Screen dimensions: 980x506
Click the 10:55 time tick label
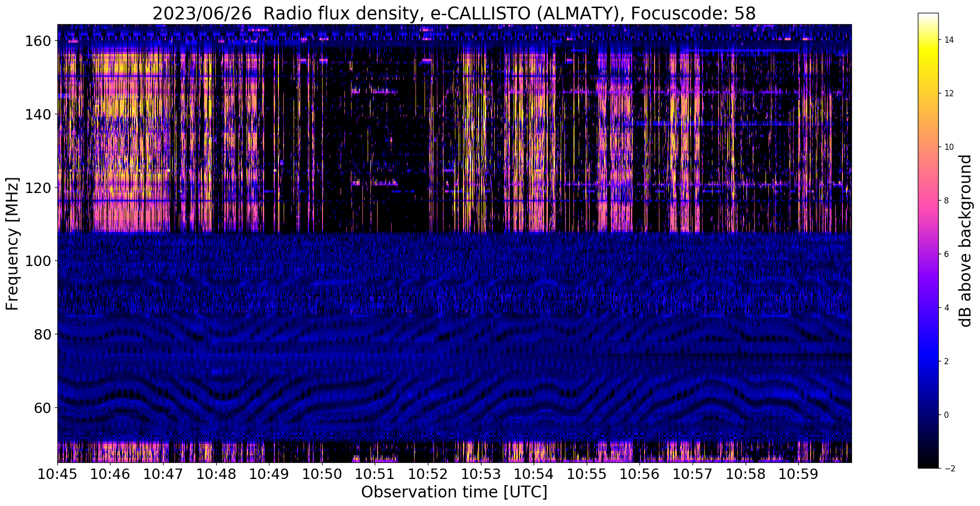coord(587,474)
